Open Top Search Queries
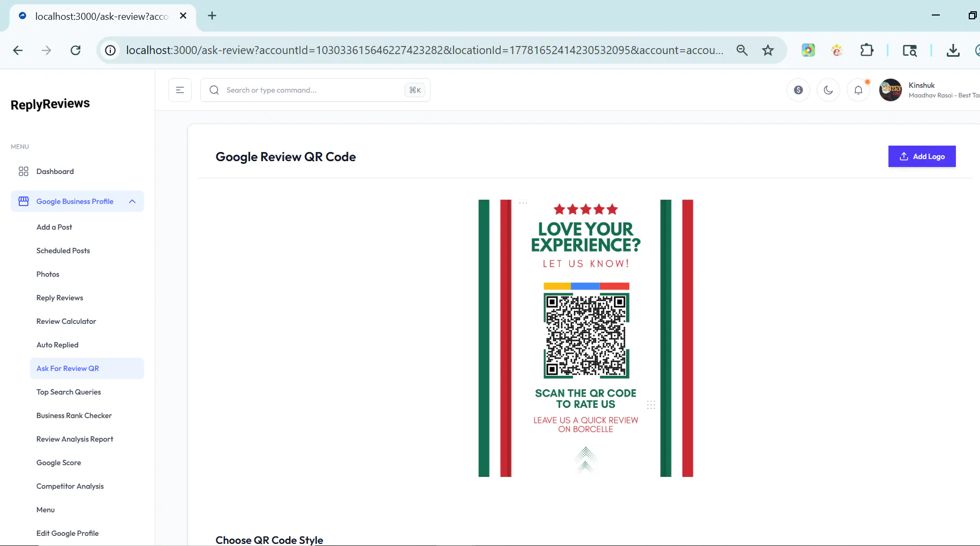 pyautogui.click(x=69, y=392)
